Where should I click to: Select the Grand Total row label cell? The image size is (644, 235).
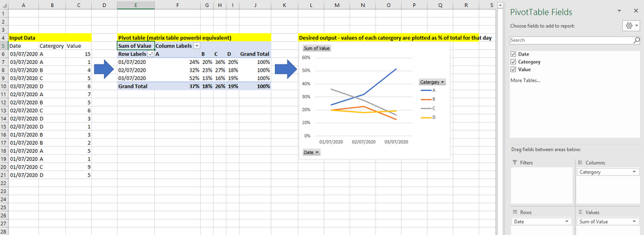[136, 87]
